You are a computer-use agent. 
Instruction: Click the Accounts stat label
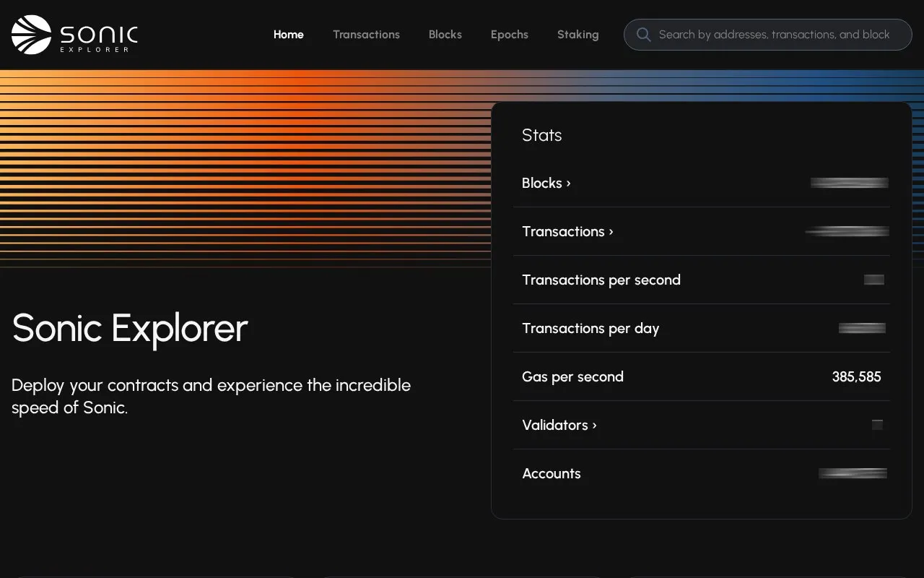552,473
